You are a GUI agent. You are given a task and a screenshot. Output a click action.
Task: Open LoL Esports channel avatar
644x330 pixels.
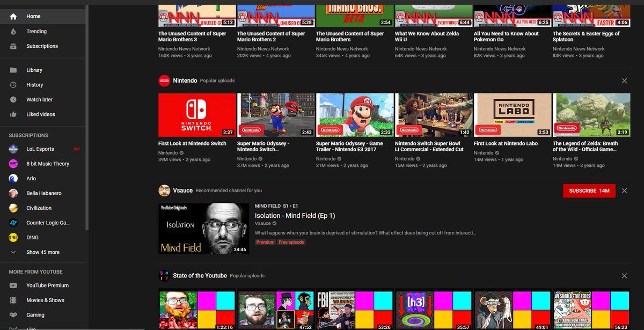click(13, 149)
